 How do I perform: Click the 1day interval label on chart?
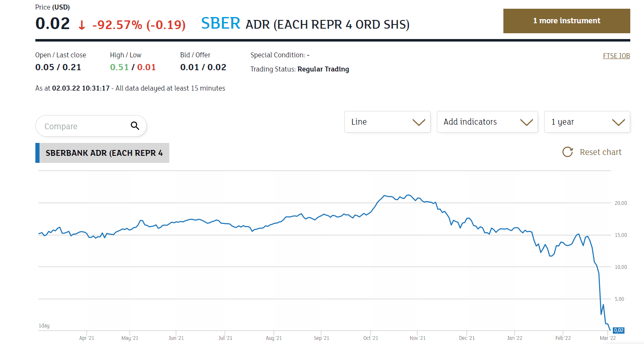[44, 326]
